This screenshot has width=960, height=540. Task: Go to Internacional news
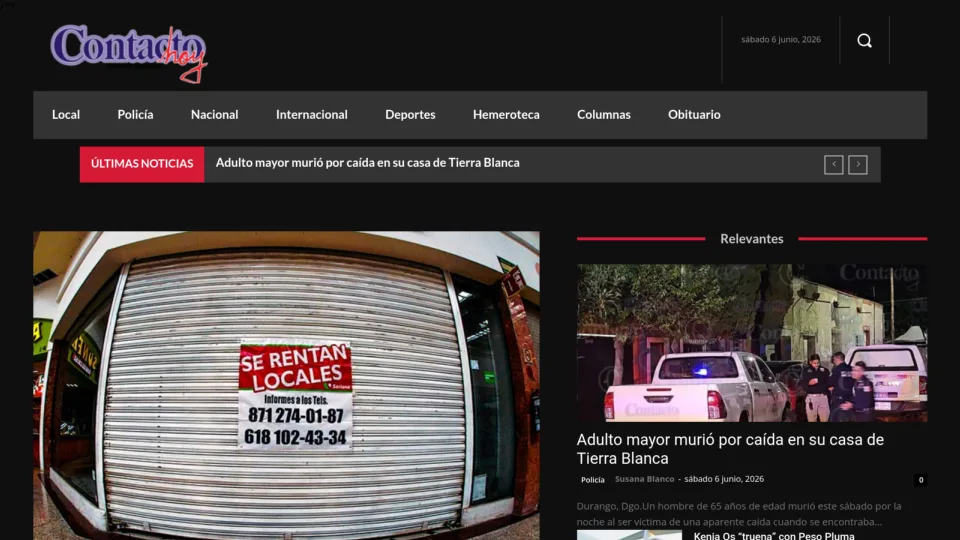click(312, 114)
